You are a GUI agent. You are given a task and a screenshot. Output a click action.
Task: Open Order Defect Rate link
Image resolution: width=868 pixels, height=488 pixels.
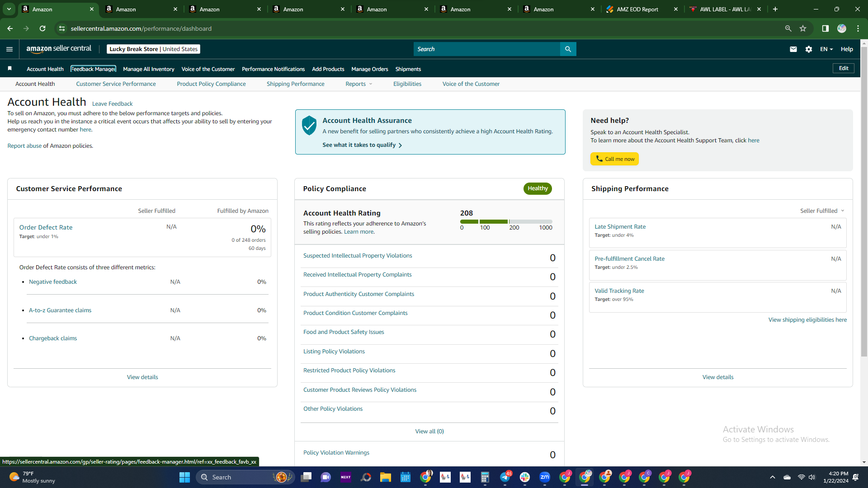(x=46, y=227)
